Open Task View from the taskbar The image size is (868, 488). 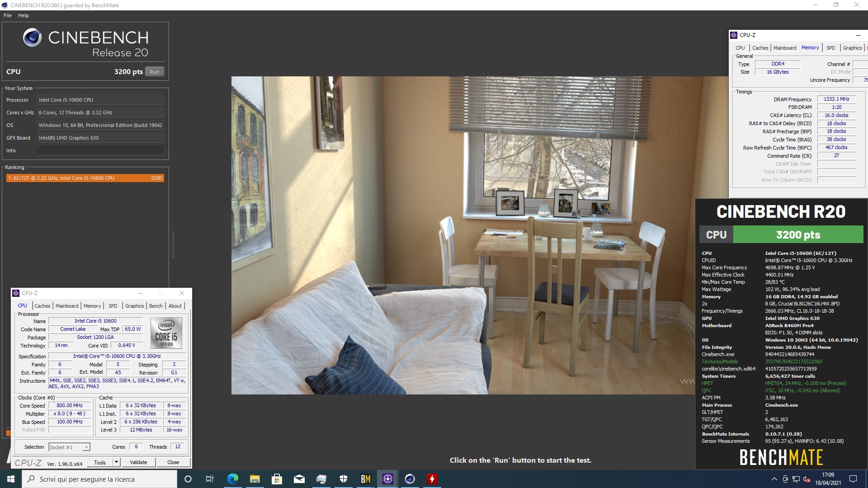pos(210,479)
